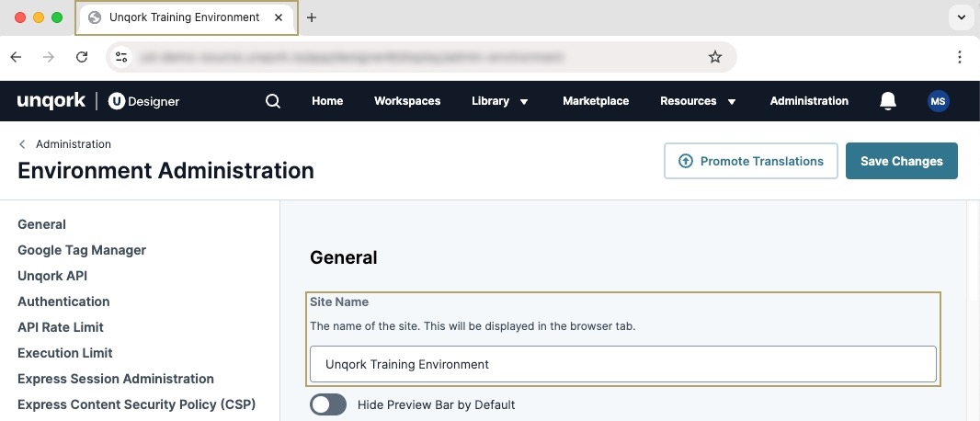Click the Save Changes button
This screenshot has height=421, width=980.
[901, 161]
